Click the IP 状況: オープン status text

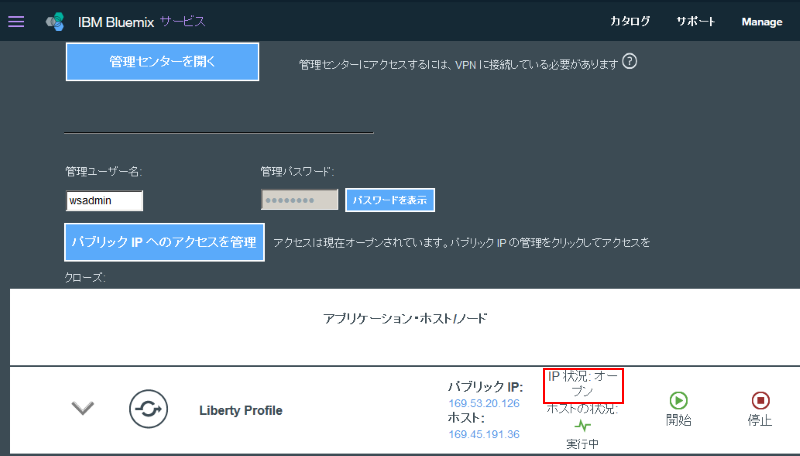coord(583,384)
